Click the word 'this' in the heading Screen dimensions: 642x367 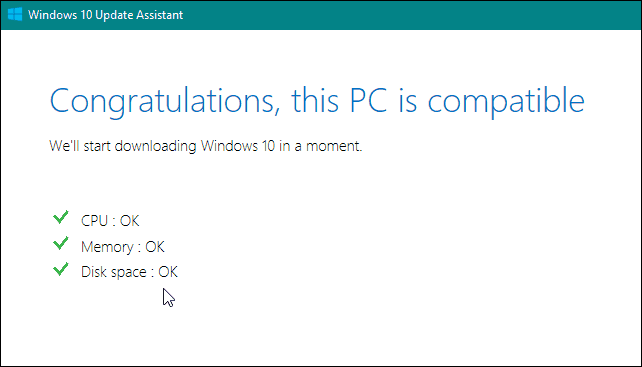tap(315, 100)
